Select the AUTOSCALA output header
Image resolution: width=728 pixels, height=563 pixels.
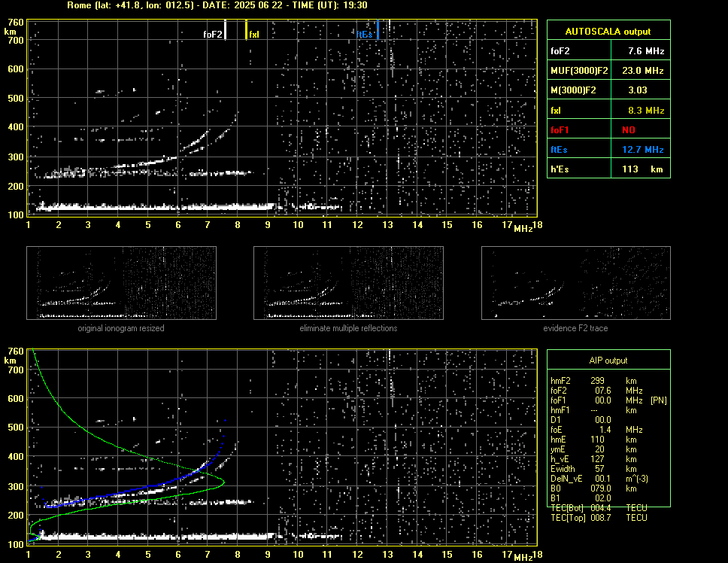click(x=608, y=31)
